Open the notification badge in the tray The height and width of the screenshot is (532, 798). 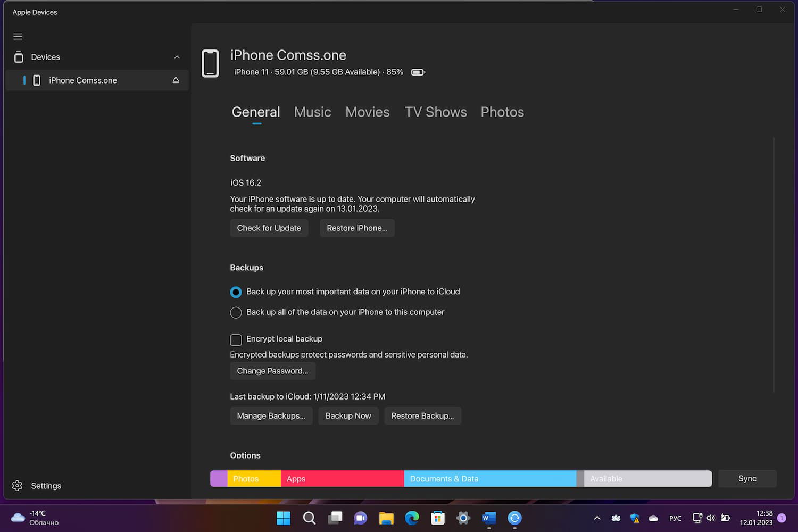(x=782, y=518)
